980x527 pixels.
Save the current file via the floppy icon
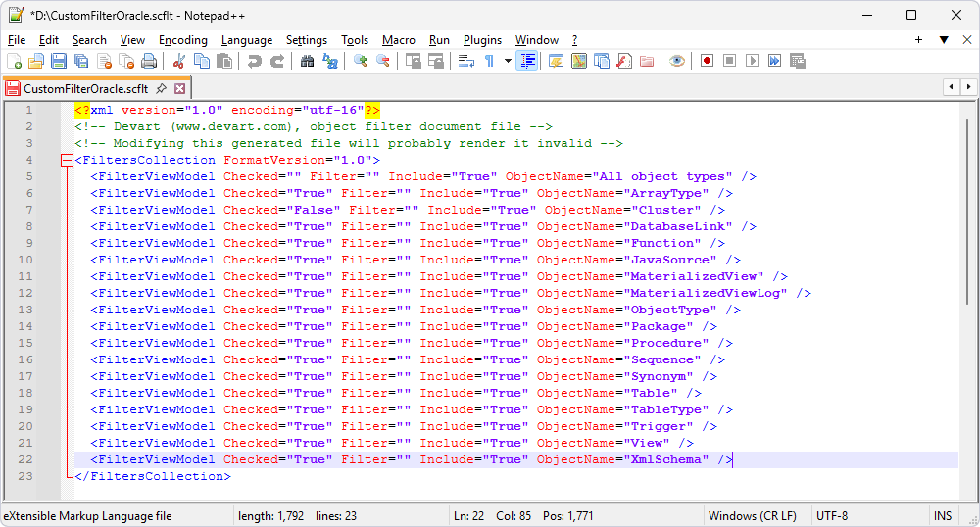click(59, 61)
